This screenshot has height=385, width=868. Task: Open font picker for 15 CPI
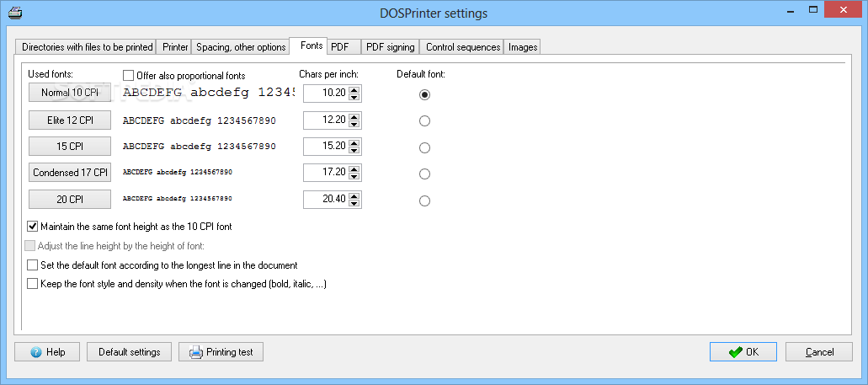tap(70, 147)
